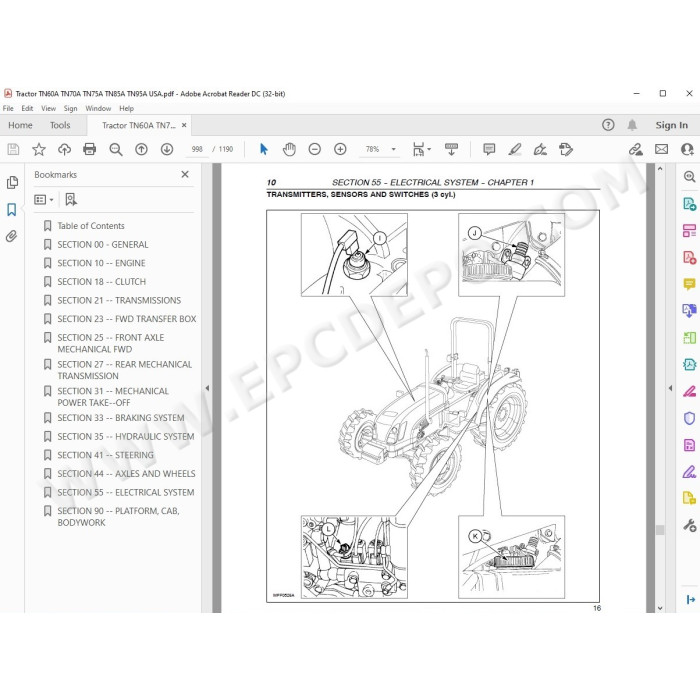Open More Tools wrench icon in right pane

point(689,525)
